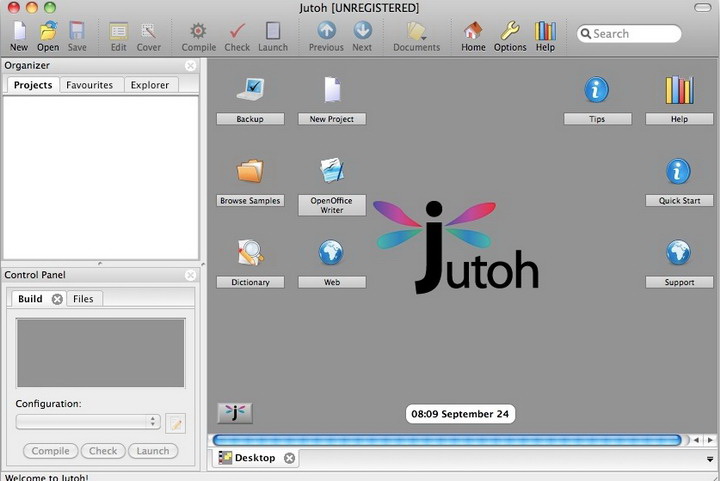Click the Backup label button
720x481 pixels.
coord(250,119)
